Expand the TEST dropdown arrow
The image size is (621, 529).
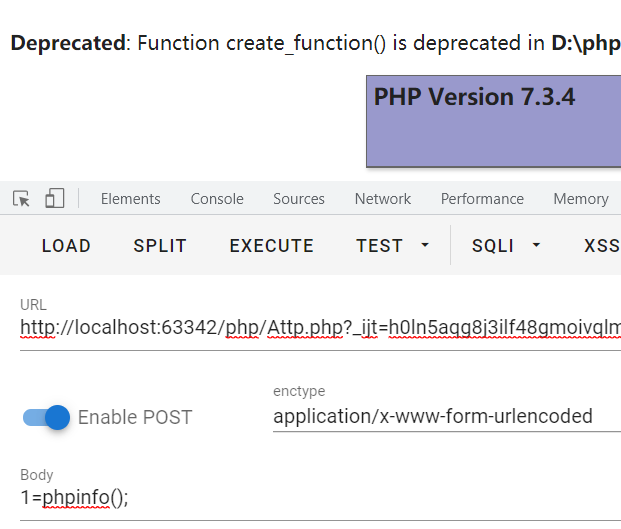(425, 246)
